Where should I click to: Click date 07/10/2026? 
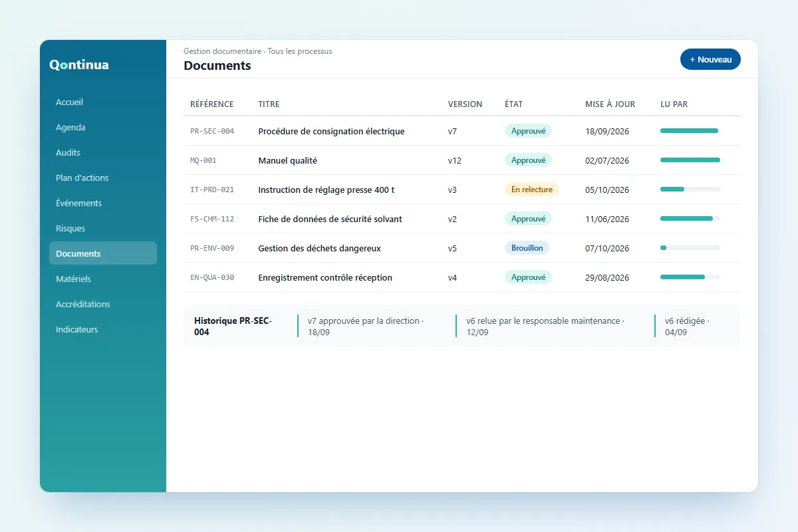(607, 248)
